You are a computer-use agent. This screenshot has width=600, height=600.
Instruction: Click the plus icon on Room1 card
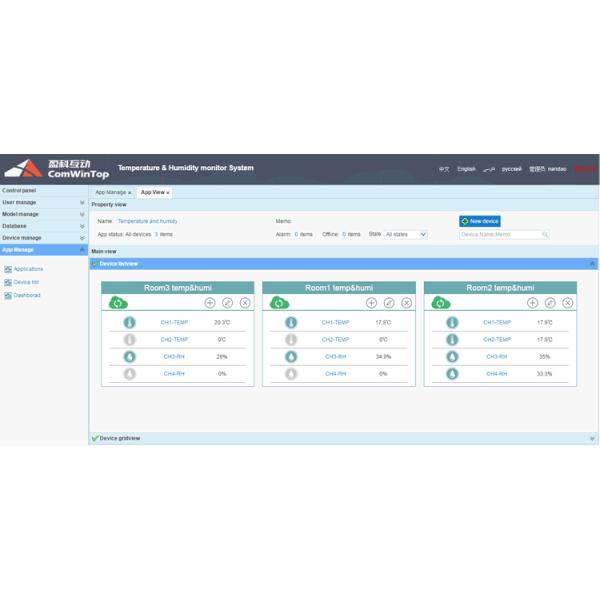coord(371,303)
